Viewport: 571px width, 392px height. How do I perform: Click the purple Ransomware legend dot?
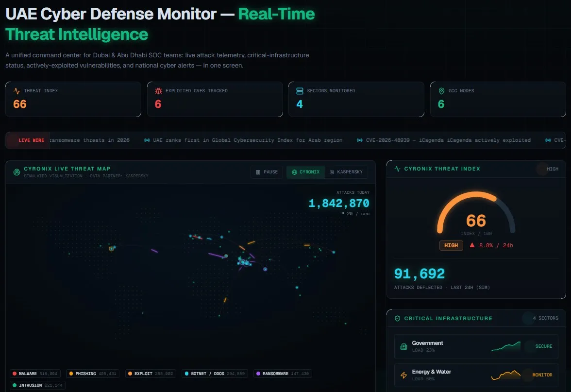click(258, 374)
